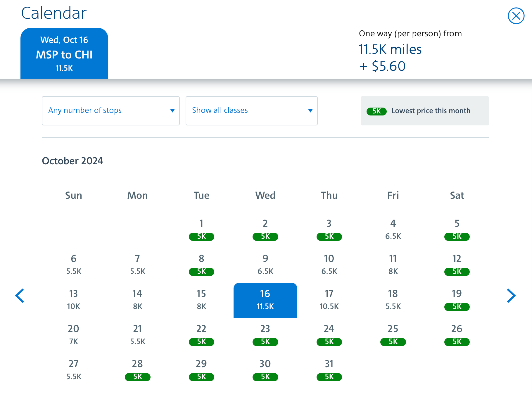Go to previous month using left chevron
The height and width of the screenshot is (397, 532).
point(20,296)
